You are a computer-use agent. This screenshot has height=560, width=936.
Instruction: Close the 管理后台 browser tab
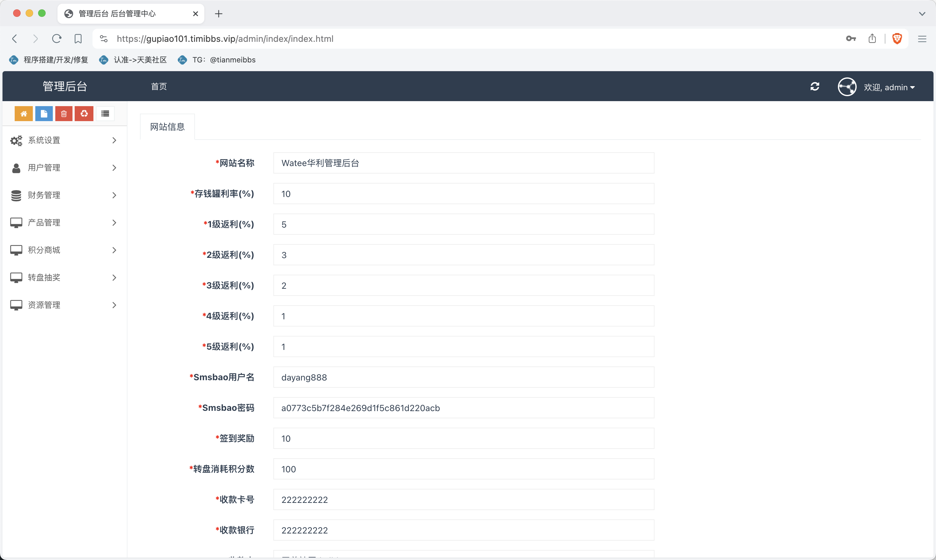[x=196, y=14]
